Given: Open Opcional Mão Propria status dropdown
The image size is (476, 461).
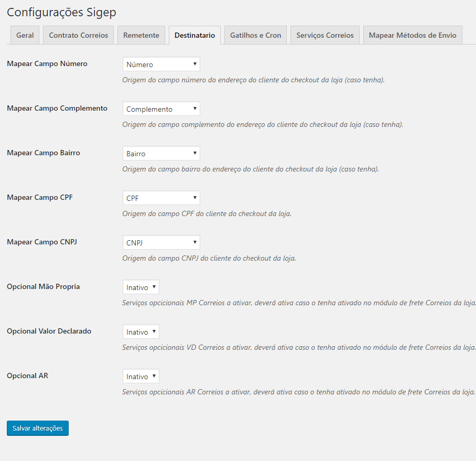Looking at the screenshot, I should coord(140,287).
